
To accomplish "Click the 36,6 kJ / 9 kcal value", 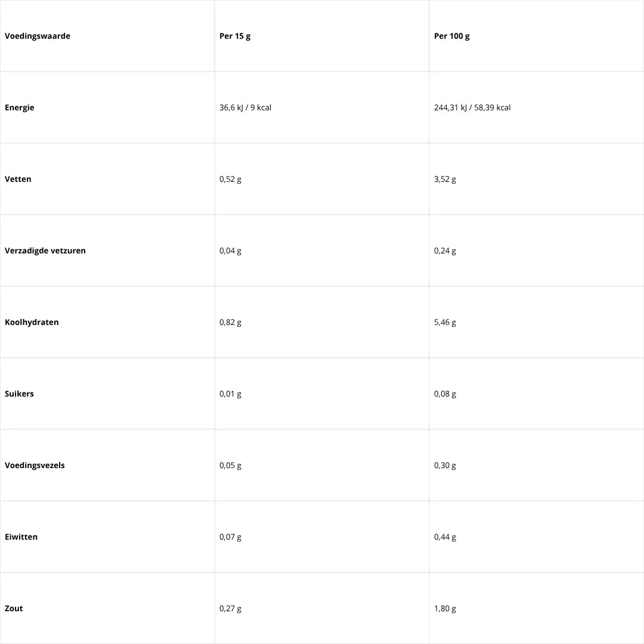I will coord(245,108).
